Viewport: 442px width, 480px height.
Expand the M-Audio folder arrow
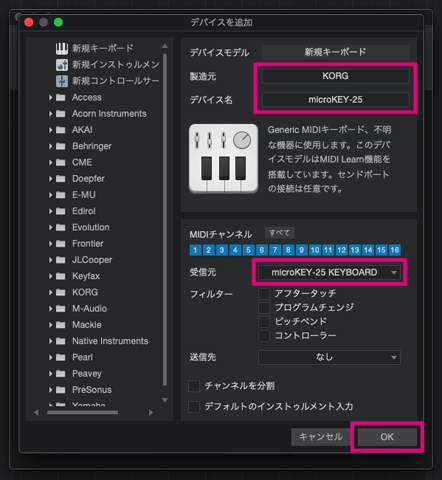tap(50, 309)
